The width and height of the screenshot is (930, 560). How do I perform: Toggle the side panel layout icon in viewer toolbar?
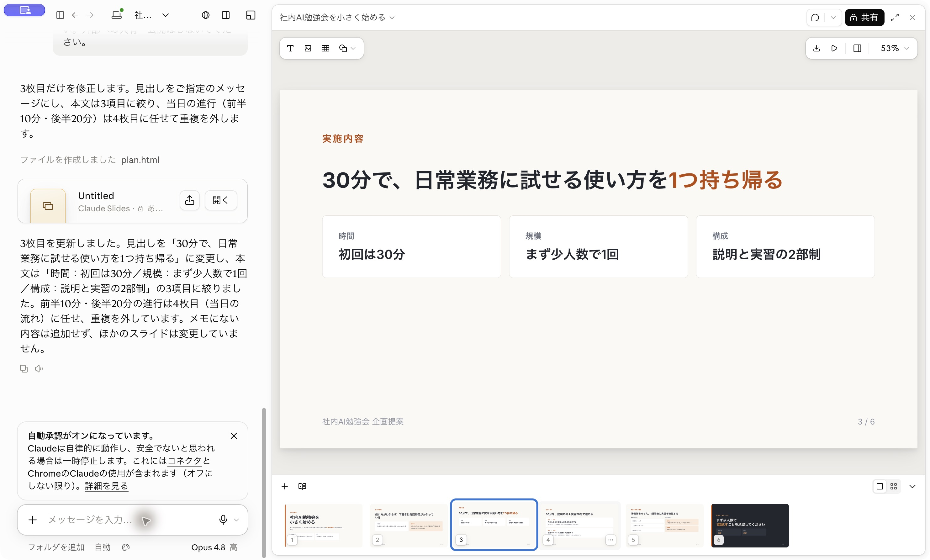pos(857,48)
